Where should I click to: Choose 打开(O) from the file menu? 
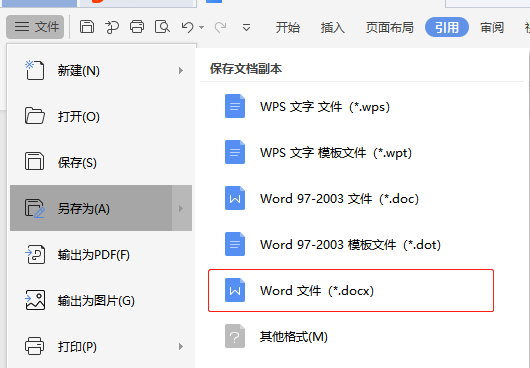(x=101, y=117)
